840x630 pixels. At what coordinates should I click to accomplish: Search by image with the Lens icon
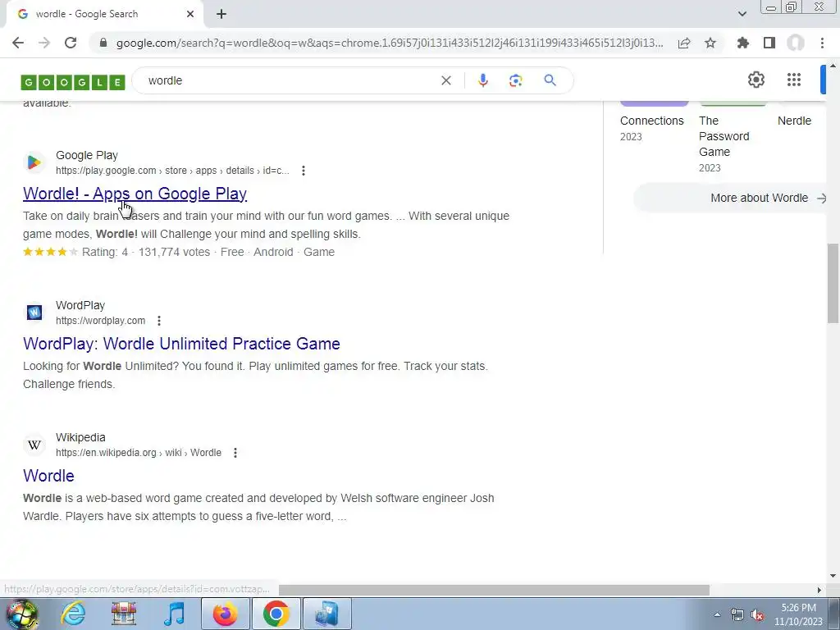pyautogui.click(x=515, y=80)
